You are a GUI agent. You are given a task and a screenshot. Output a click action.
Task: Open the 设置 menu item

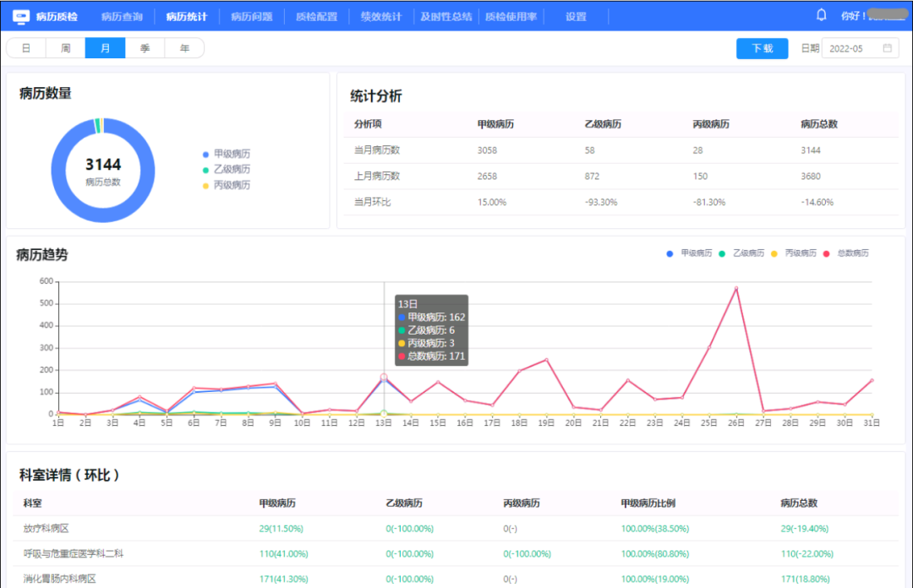click(575, 15)
